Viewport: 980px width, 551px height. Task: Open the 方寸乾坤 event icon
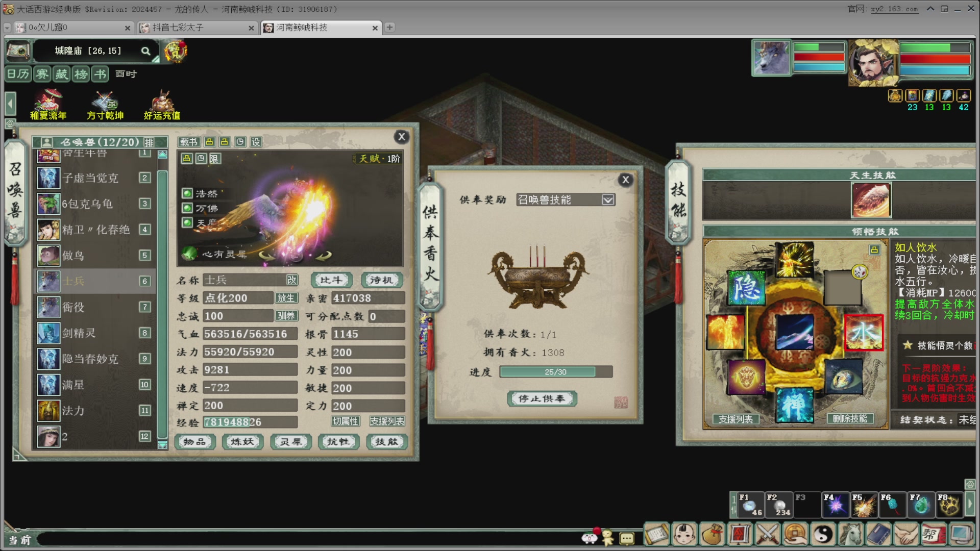click(105, 105)
